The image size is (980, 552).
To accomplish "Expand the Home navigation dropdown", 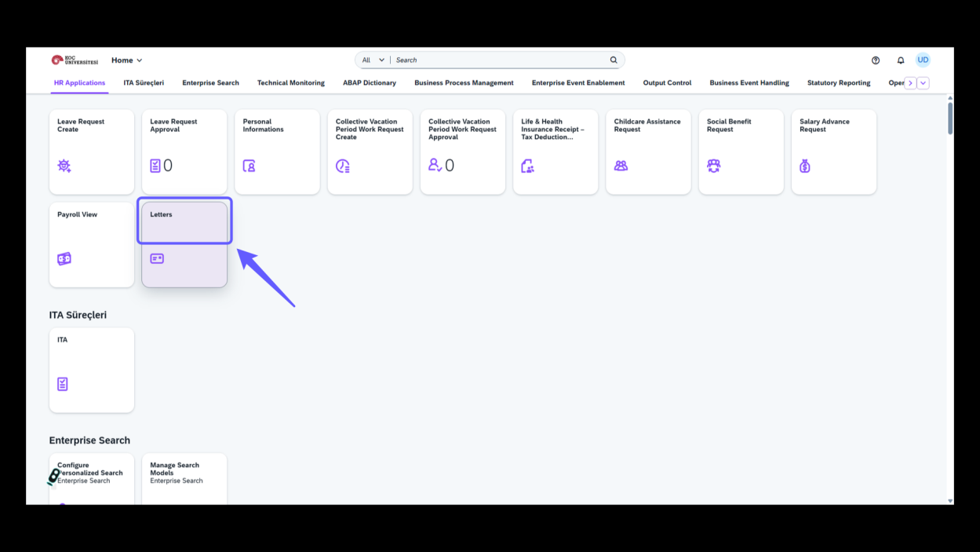I will click(127, 60).
